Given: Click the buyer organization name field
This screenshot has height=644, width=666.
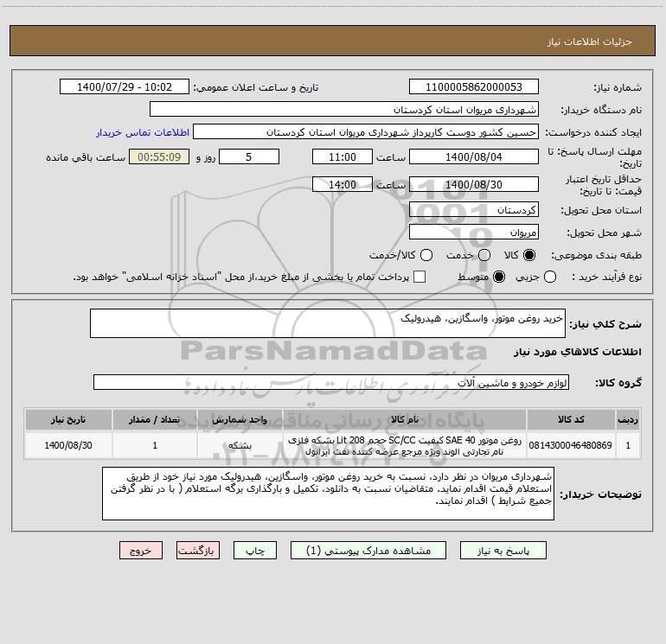Looking at the screenshot, I should 344,110.
